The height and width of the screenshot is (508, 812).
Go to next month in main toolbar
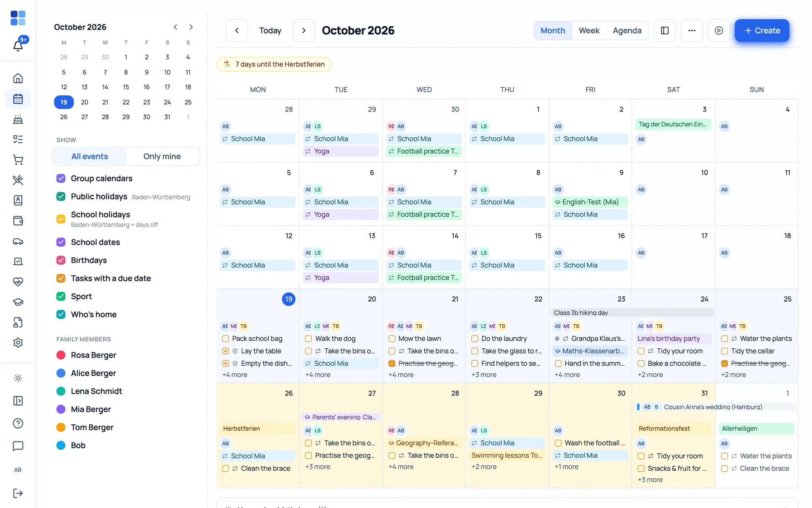click(x=304, y=30)
